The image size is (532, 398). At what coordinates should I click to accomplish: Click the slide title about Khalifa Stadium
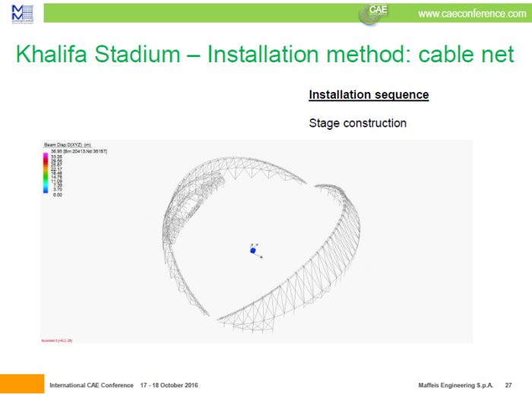tap(264, 55)
